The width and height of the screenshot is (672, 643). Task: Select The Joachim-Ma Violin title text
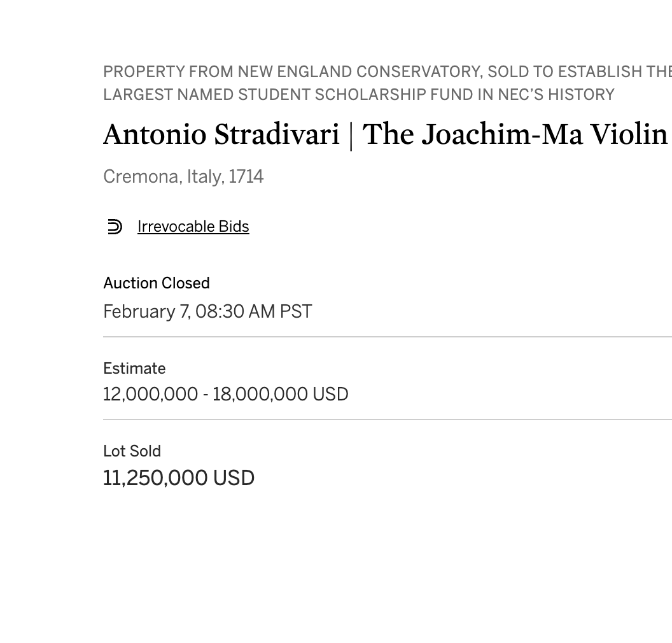[515, 134]
